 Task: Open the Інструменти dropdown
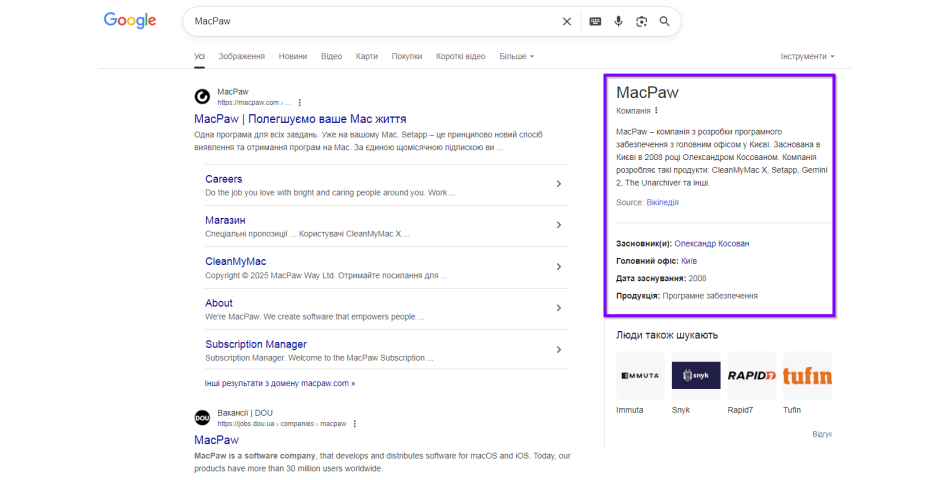coord(807,56)
